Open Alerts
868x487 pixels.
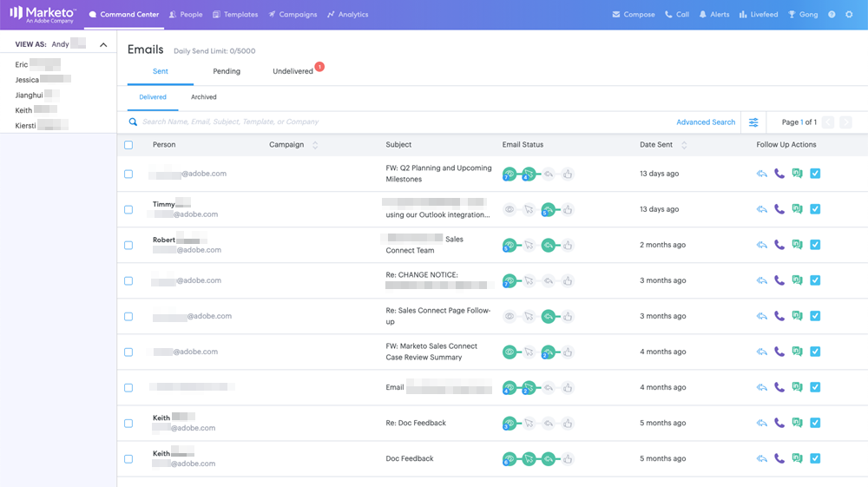pyautogui.click(x=714, y=15)
